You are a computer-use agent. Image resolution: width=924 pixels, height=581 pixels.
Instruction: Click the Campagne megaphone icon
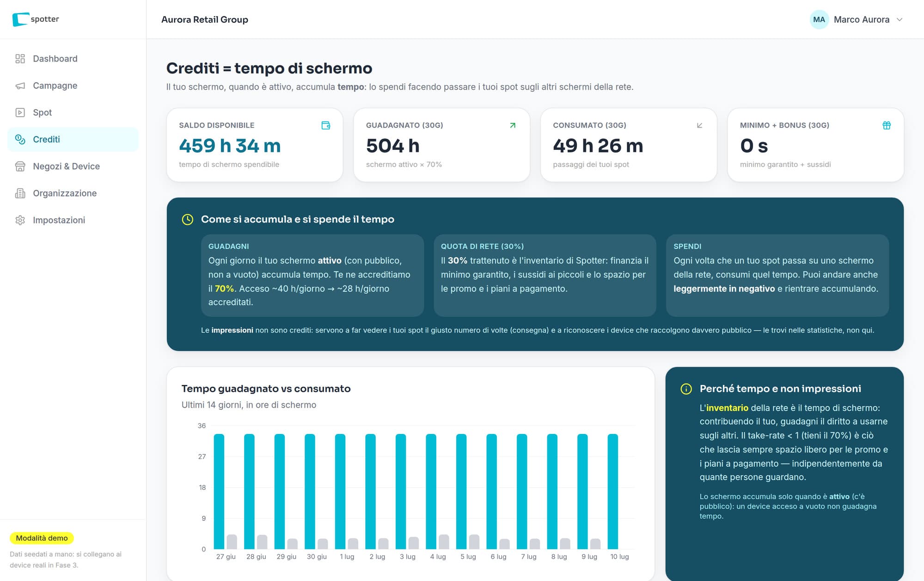tap(20, 86)
